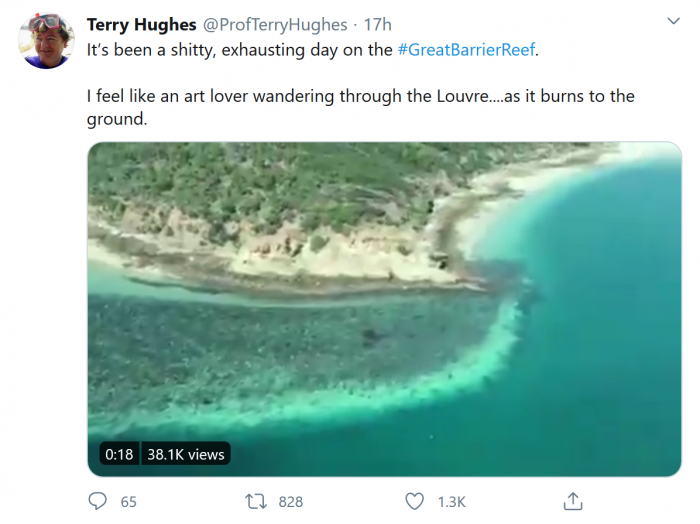Open the #GreatBarrierReef hashtag link
The image size is (700, 524).
click(465, 49)
